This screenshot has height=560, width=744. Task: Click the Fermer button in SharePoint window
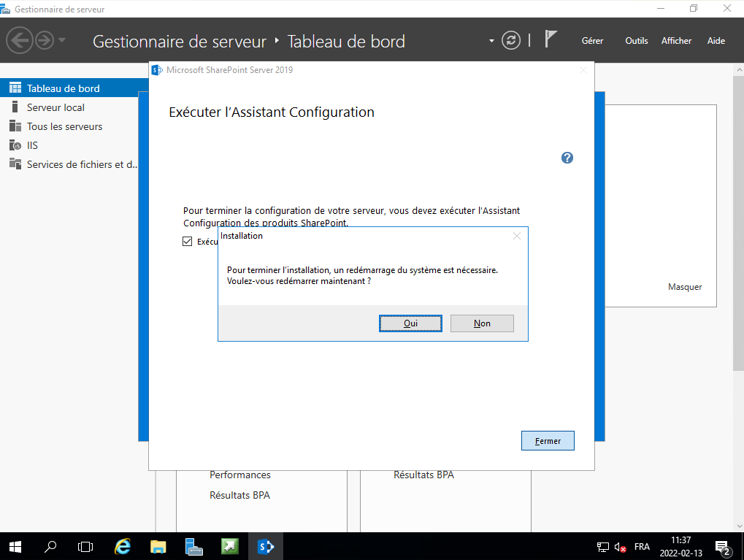tap(548, 441)
